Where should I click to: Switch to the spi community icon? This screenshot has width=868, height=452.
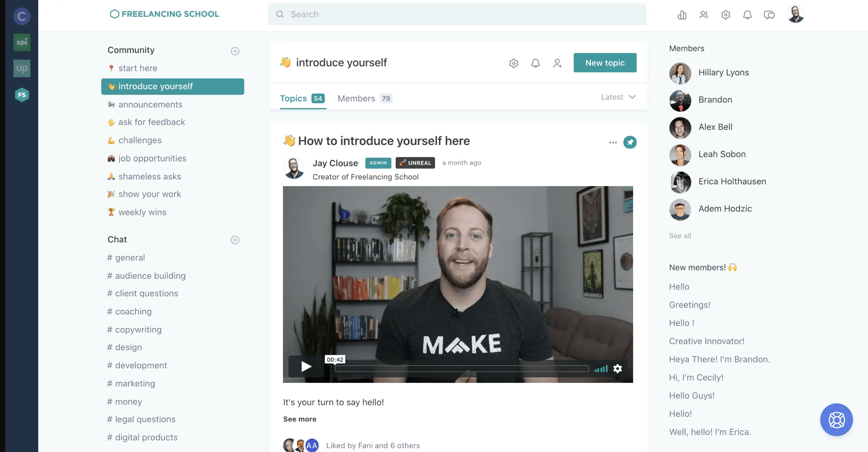click(22, 42)
